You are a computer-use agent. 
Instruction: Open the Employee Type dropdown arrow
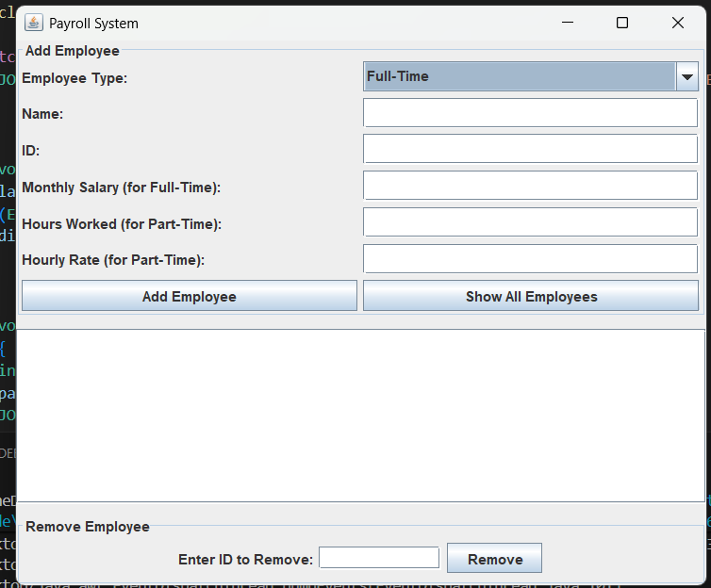(x=687, y=77)
